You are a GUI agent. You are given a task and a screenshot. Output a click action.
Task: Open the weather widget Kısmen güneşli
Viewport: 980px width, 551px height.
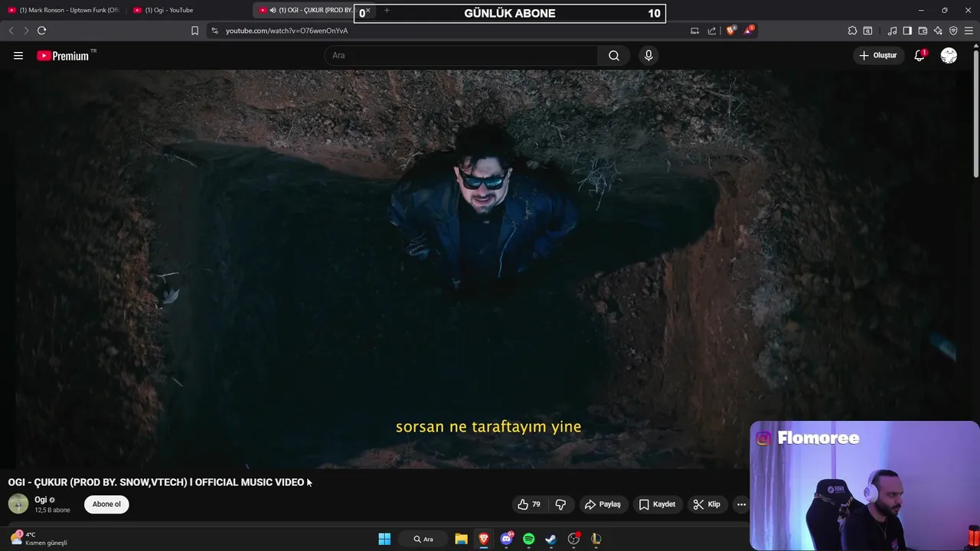pos(38,539)
